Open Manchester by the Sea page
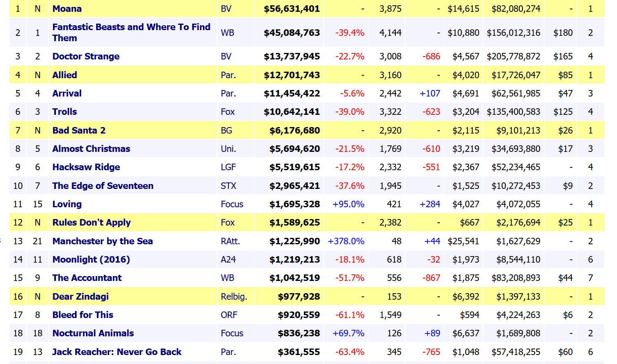Image resolution: width=617 pixels, height=364 pixels. click(102, 241)
